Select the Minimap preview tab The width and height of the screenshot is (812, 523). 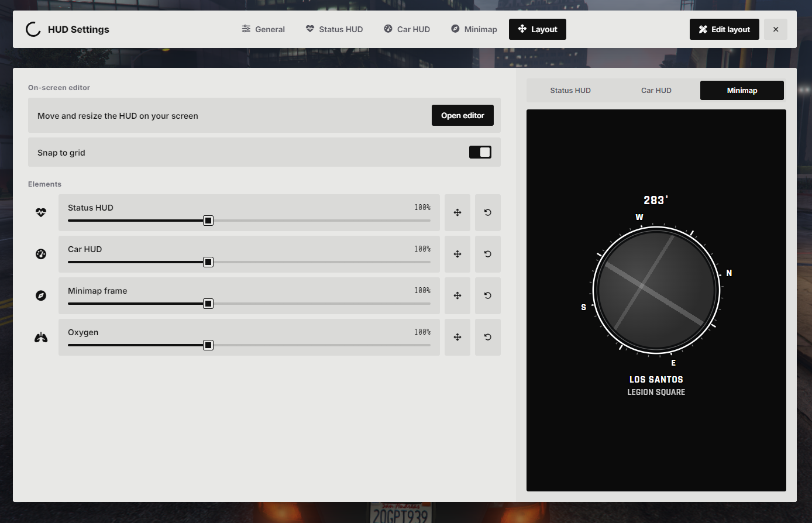click(x=742, y=90)
